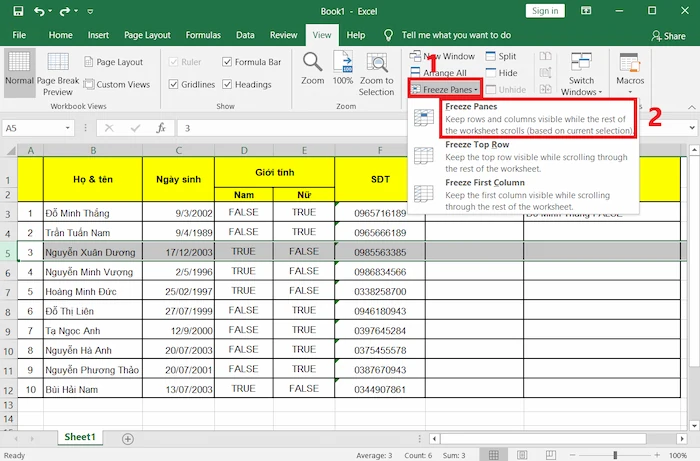
Task: Click the Save icon in title bar
Action: pos(18,11)
